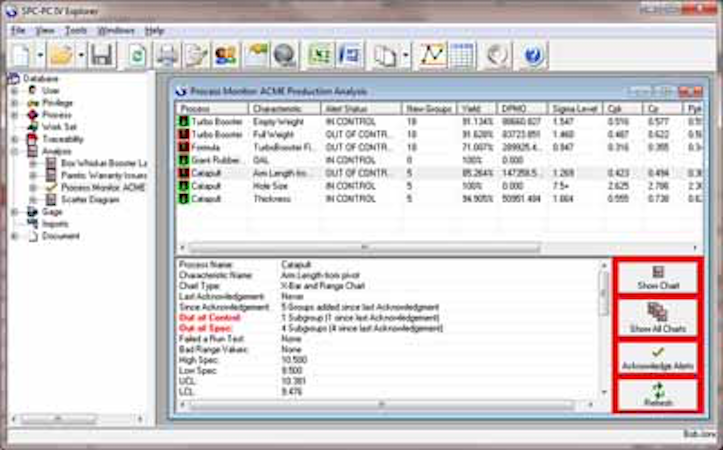Open dropdown arrow beside New document icon

coord(40,55)
